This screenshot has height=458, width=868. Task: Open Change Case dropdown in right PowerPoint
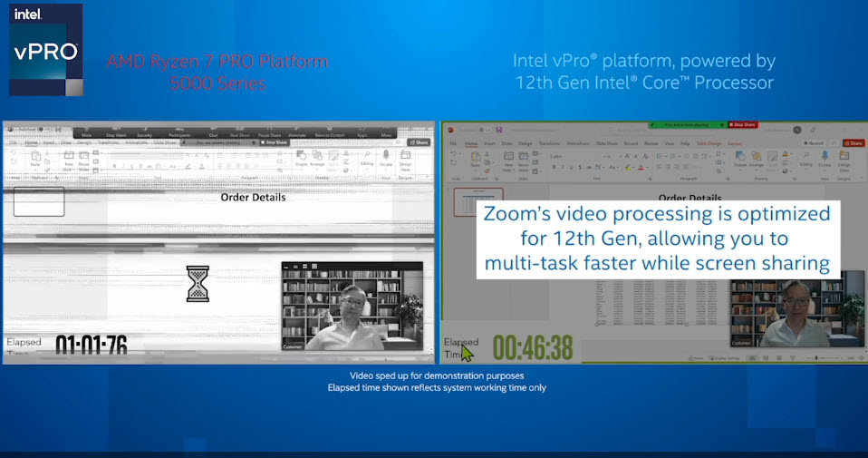point(614,167)
